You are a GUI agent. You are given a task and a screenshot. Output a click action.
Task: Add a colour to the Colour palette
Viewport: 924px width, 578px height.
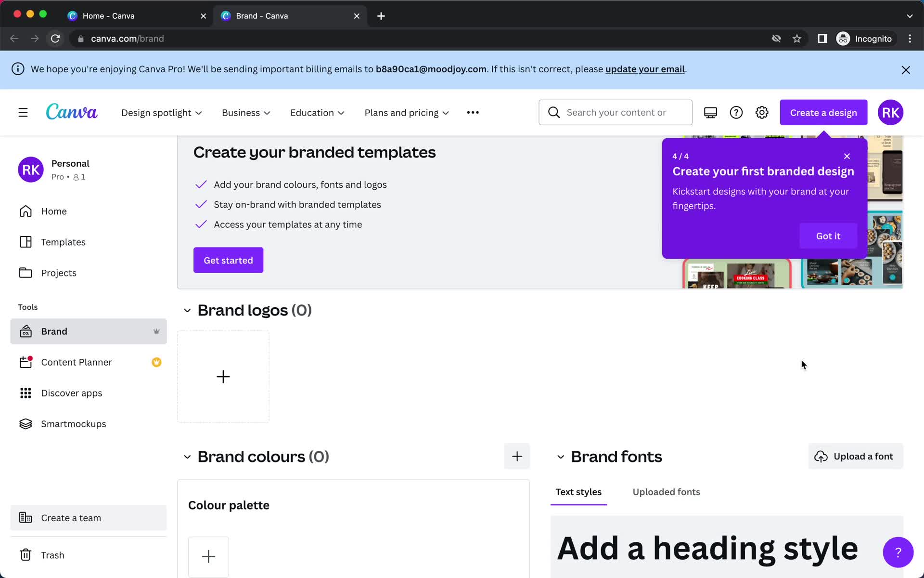coord(208,556)
